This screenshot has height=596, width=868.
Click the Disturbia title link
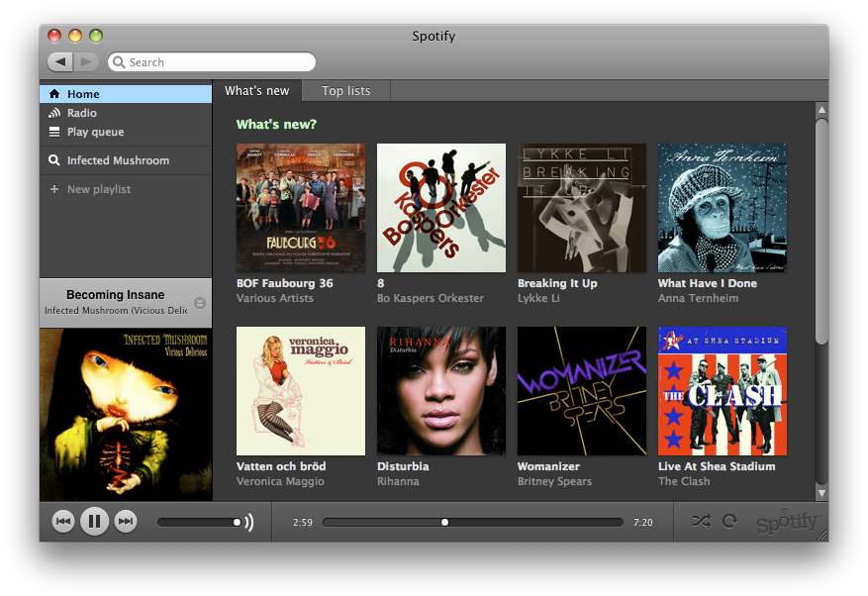pos(403,466)
